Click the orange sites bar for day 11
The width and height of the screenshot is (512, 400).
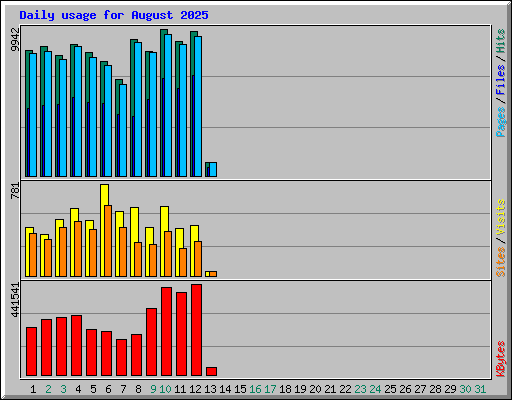tap(183, 262)
